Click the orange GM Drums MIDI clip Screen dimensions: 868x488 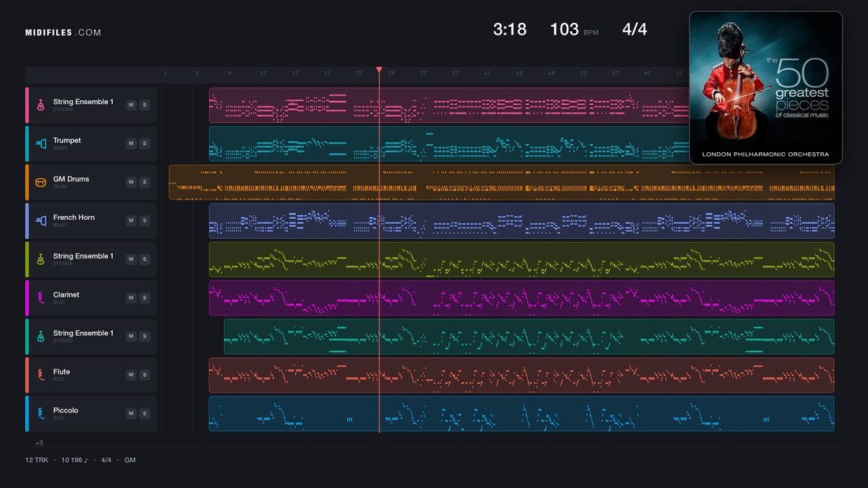coord(502,182)
